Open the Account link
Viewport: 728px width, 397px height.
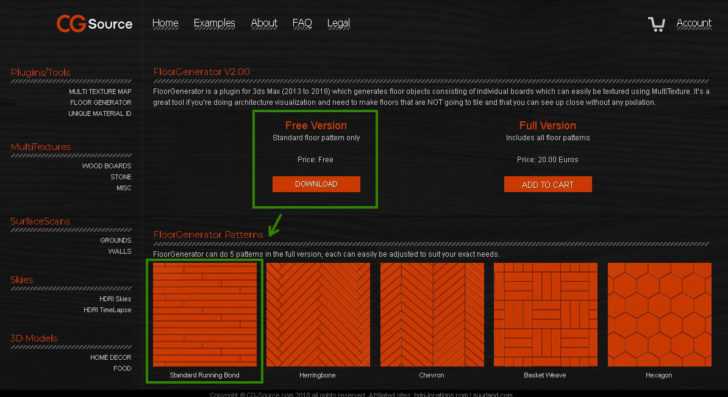point(694,23)
